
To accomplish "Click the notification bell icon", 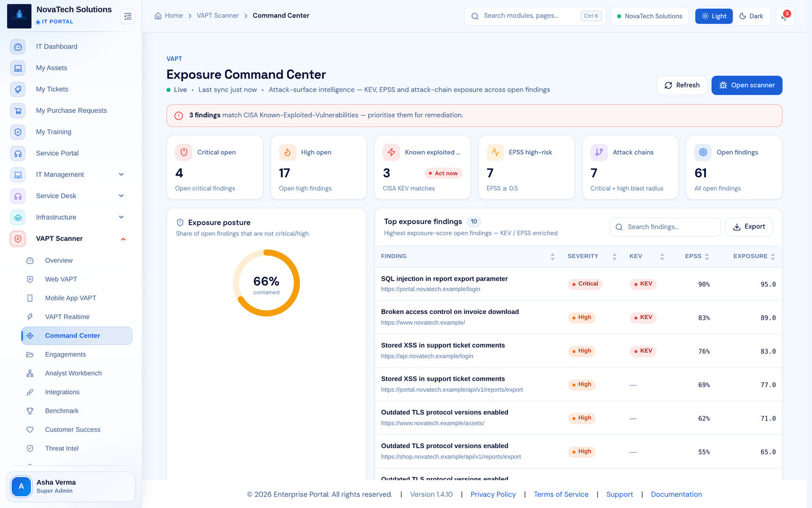I will tap(784, 16).
